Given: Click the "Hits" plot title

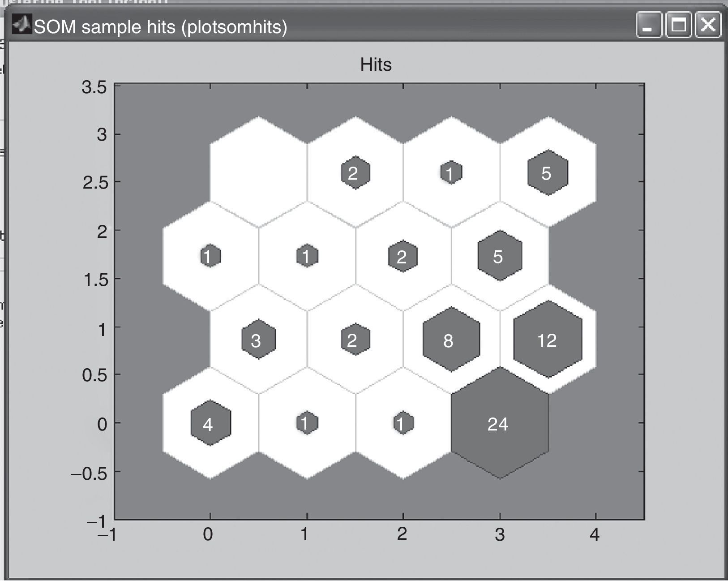Looking at the screenshot, I should (376, 65).
